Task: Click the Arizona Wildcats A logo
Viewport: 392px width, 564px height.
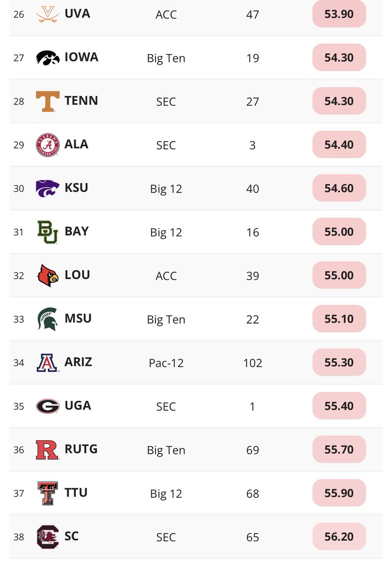Action: click(x=47, y=362)
